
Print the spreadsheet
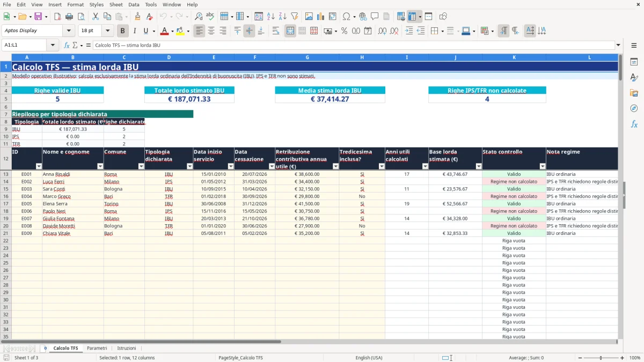pyautogui.click(x=69, y=17)
